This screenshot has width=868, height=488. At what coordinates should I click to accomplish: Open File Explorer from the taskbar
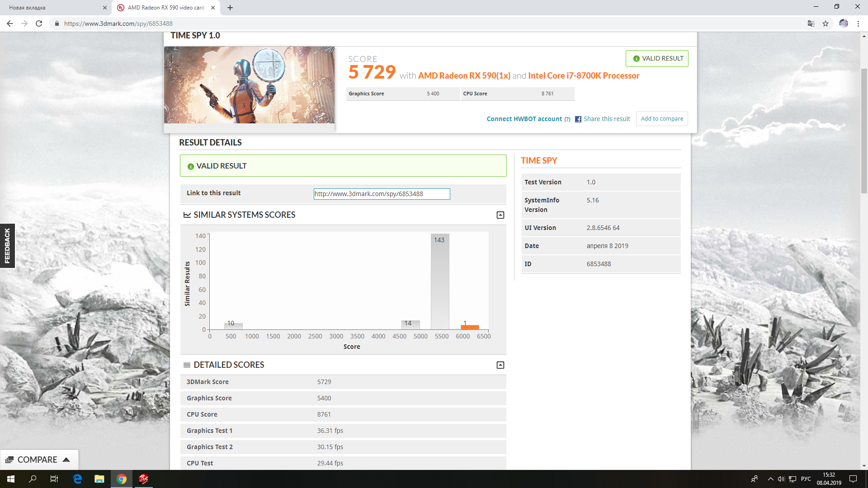coord(99,479)
